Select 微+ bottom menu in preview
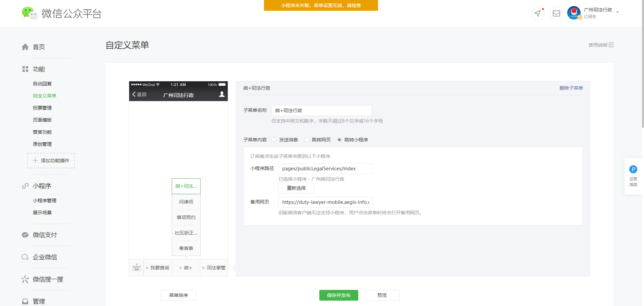 pos(186,268)
